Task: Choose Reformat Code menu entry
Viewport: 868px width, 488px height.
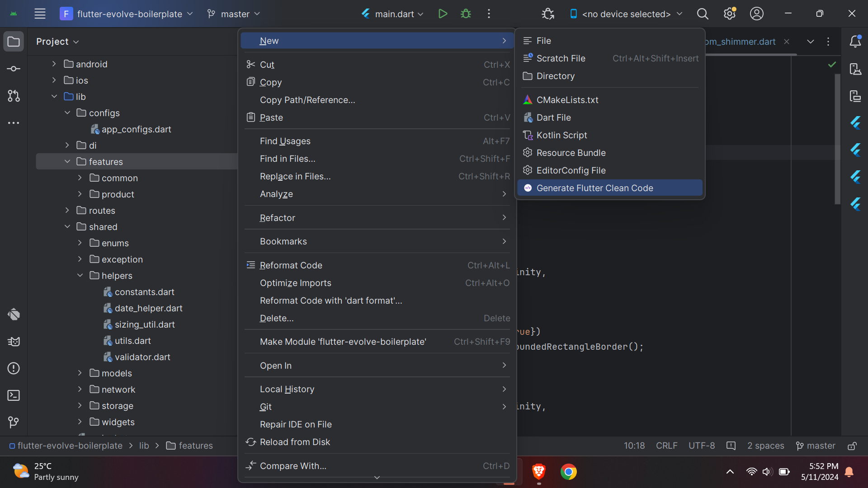Action: pyautogui.click(x=291, y=265)
